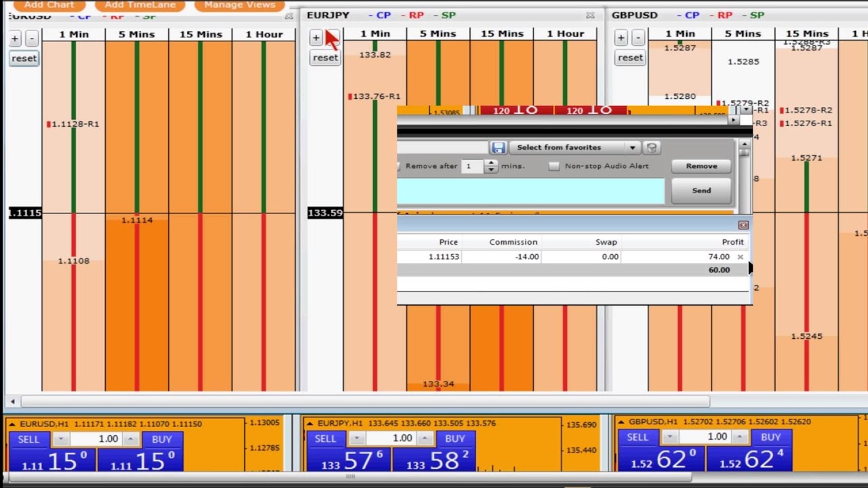Click the zoom in plus button on EURJPY panel
Image resolution: width=868 pixels, height=488 pixels.
(316, 38)
